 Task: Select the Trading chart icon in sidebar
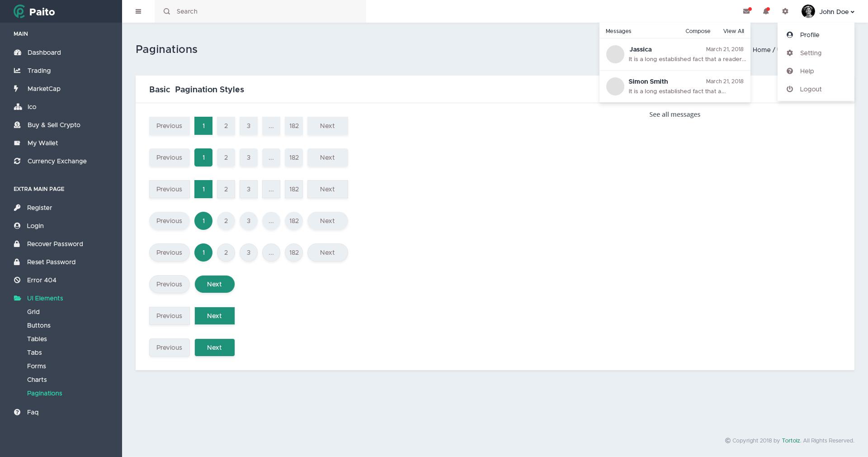coord(17,71)
